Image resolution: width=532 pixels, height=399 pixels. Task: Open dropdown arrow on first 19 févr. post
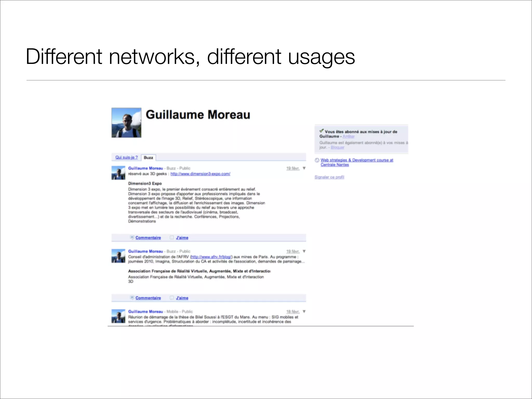coord(304,168)
